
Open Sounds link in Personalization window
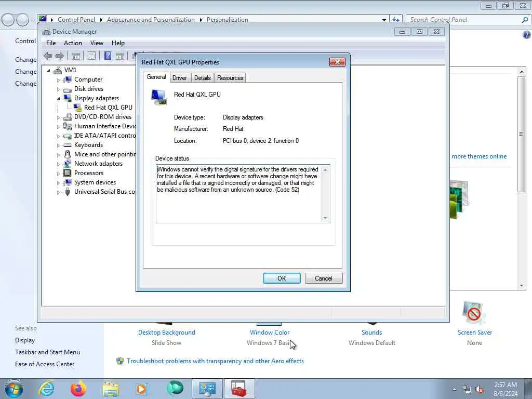pyautogui.click(x=371, y=332)
